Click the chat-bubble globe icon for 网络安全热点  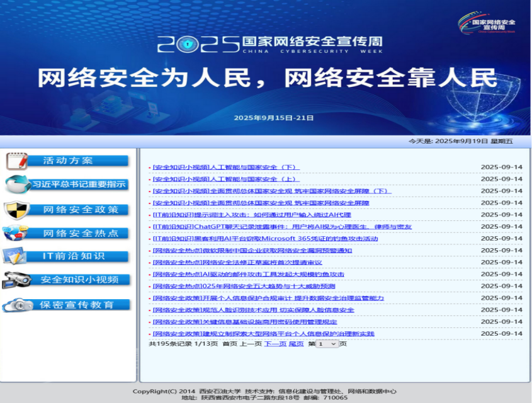pos(15,233)
